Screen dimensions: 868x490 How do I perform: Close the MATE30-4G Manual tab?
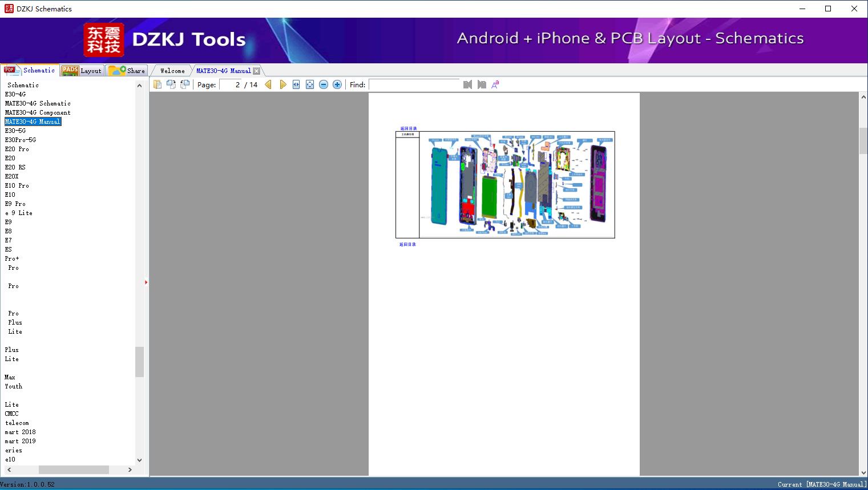point(257,71)
